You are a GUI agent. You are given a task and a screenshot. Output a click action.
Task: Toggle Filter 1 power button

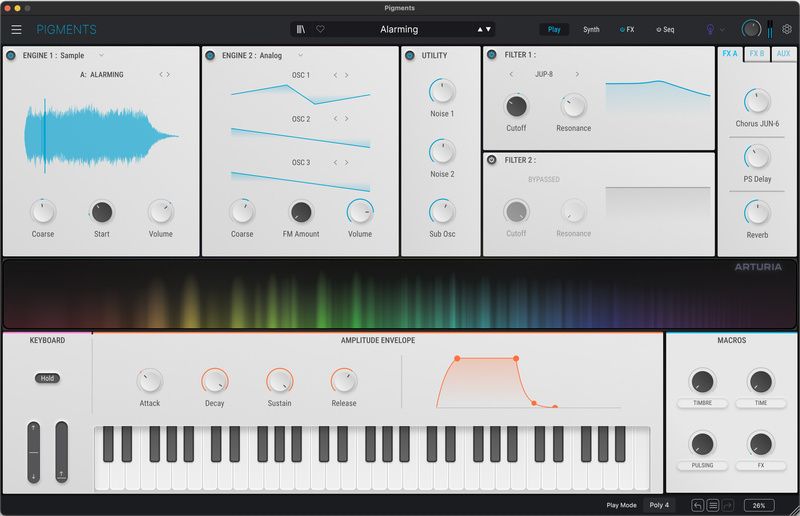[492, 55]
